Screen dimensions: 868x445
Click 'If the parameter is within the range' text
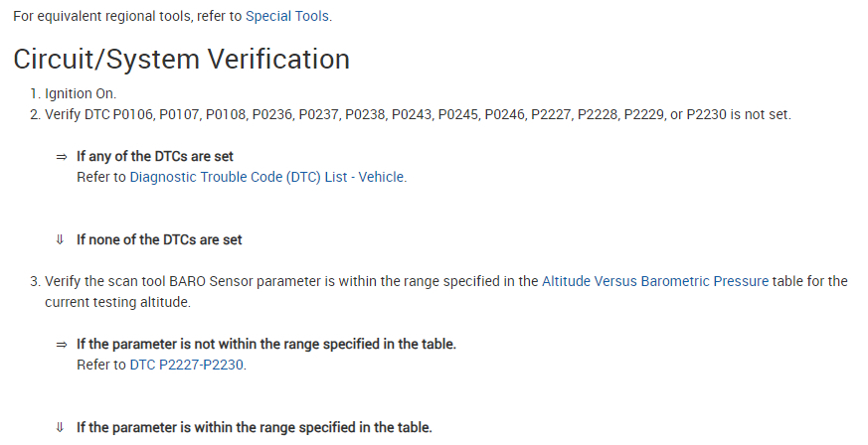tap(255, 427)
